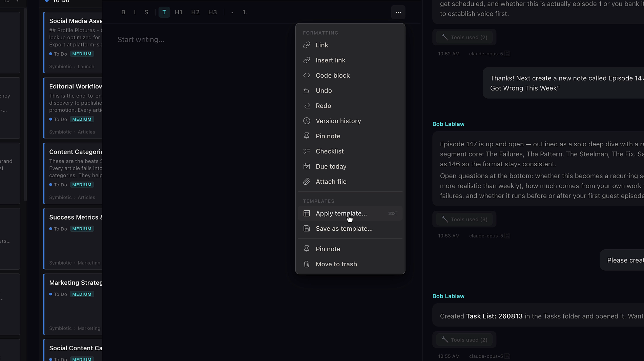Apply H2 heading style
Viewport: 644px width, 361px height.
coord(195,12)
